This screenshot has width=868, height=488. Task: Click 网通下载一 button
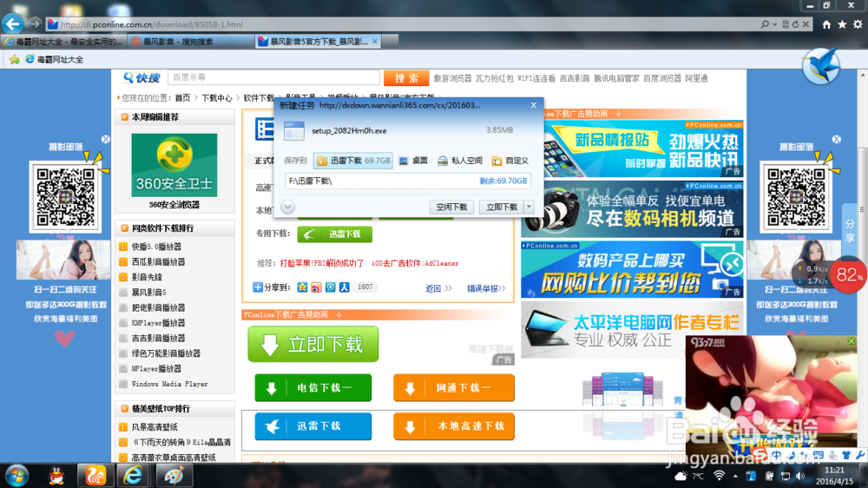point(454,388)
